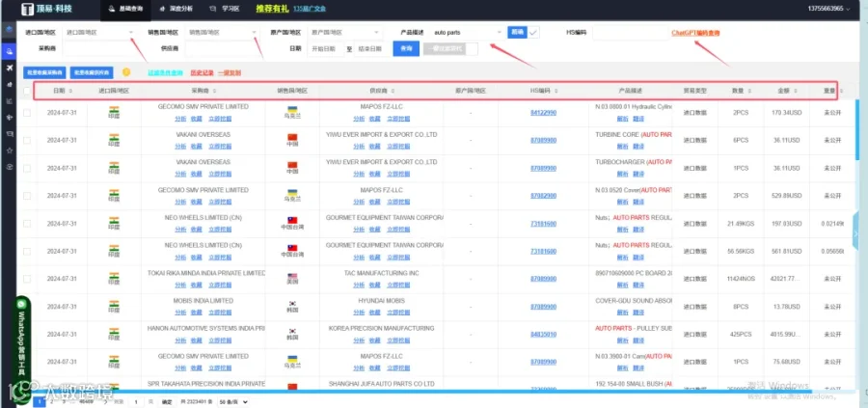Switch to the 深度分析 tab
The height and width of the screenshot is (408, 868).
click(177, 10)
